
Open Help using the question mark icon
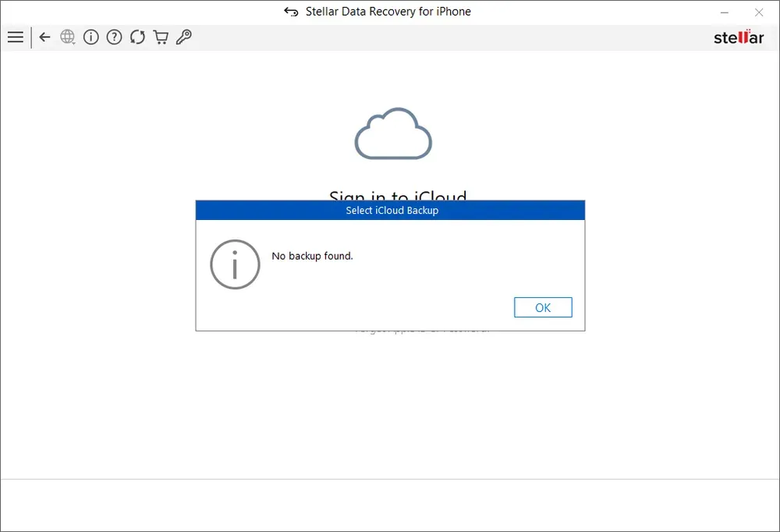[x=115, y=37]
